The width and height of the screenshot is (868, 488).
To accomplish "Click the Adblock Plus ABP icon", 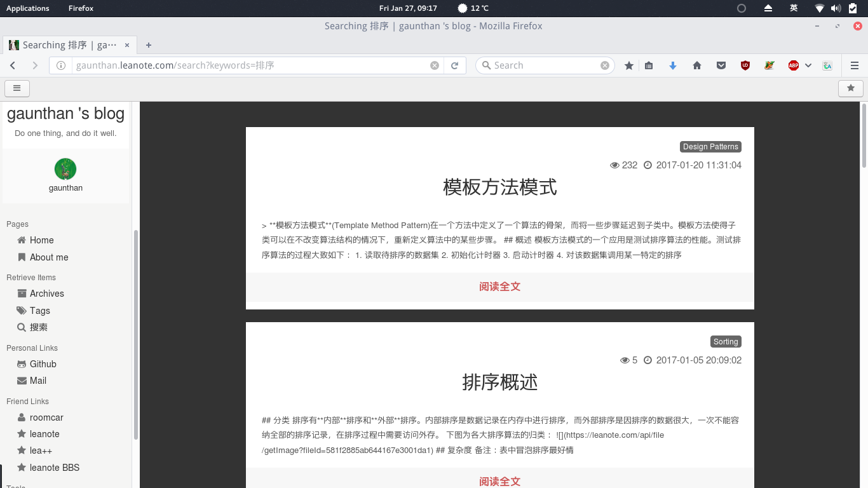I will (x=793, y=65).
